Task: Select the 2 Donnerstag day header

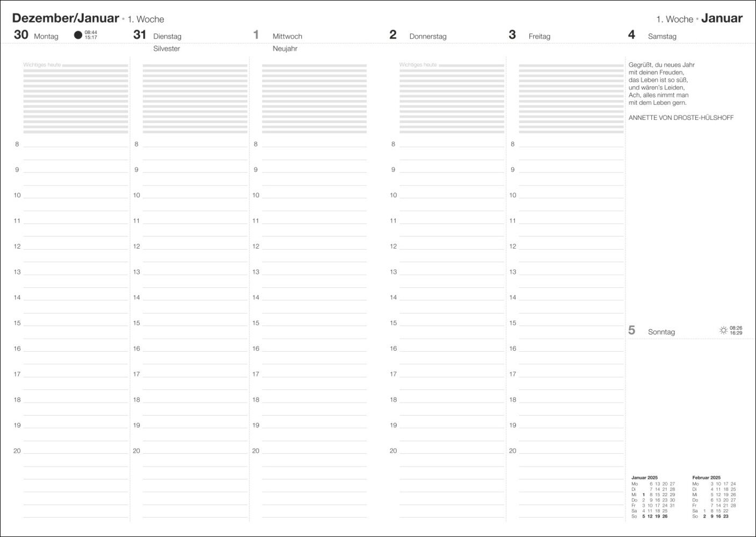Action: click(418, 35)
